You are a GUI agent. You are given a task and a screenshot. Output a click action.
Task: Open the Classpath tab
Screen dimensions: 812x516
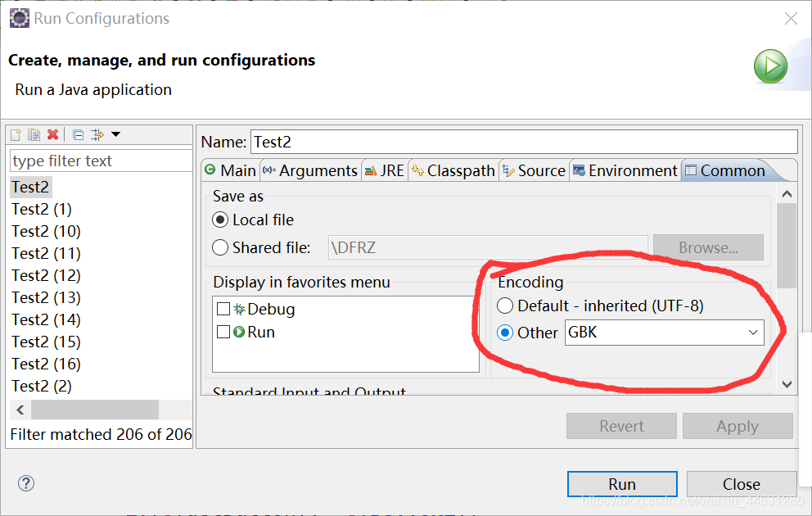pyautogui.click(x=453, y=170)
